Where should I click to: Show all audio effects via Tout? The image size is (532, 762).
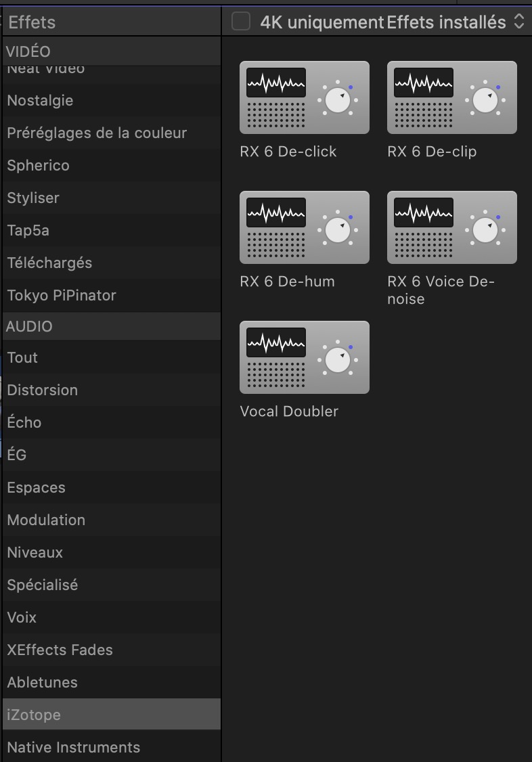point(111,358)
